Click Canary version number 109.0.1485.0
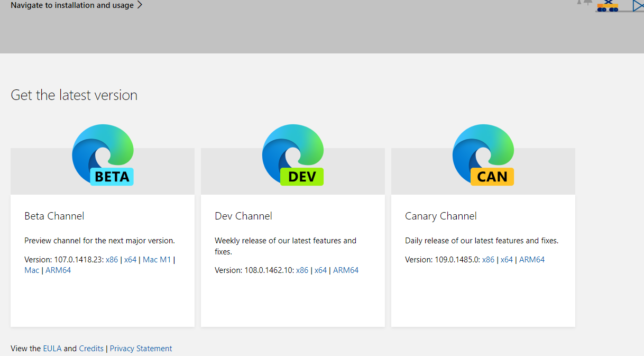This screenshot has width=644, height=356. click(x=457, y=260)
